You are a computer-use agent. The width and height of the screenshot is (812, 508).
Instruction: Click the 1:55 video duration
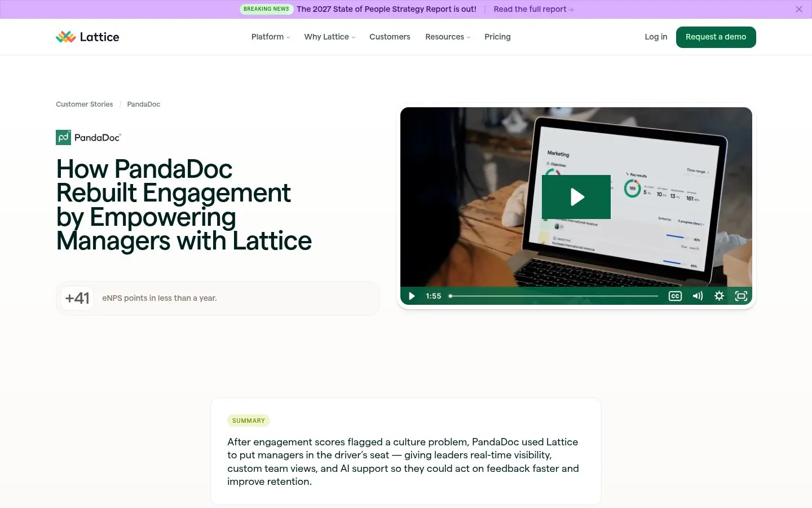(x=434, y=296)
